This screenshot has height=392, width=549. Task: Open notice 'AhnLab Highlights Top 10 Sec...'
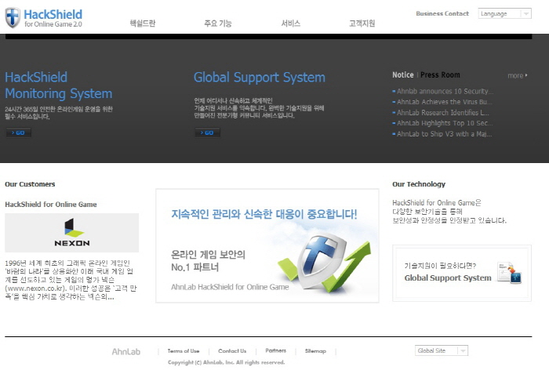point(445,123)
